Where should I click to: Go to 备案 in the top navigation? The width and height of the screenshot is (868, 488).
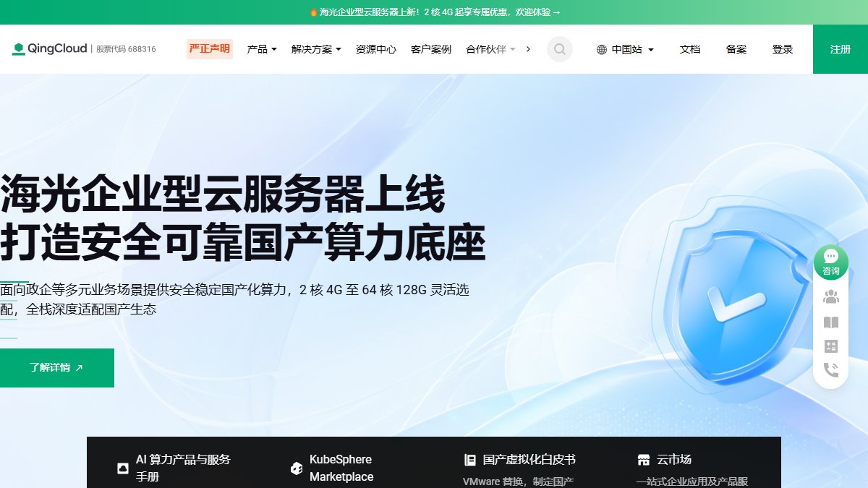(736, 49)
